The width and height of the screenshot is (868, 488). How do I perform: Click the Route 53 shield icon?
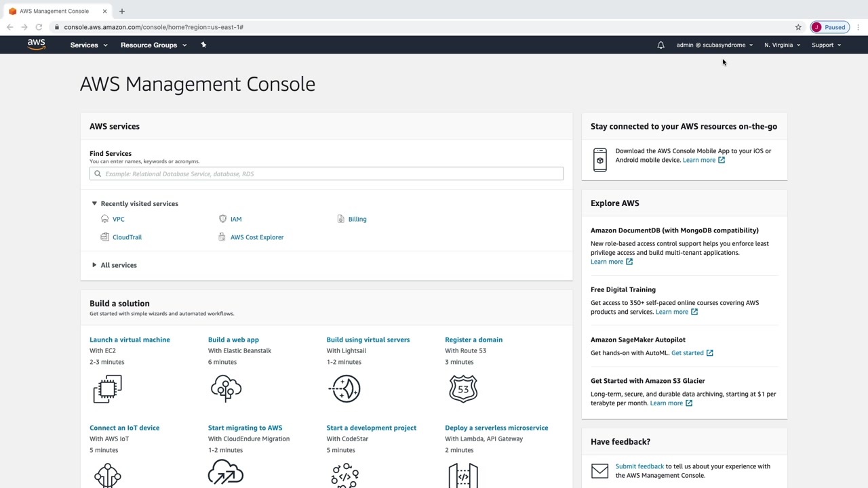(463, 389)
